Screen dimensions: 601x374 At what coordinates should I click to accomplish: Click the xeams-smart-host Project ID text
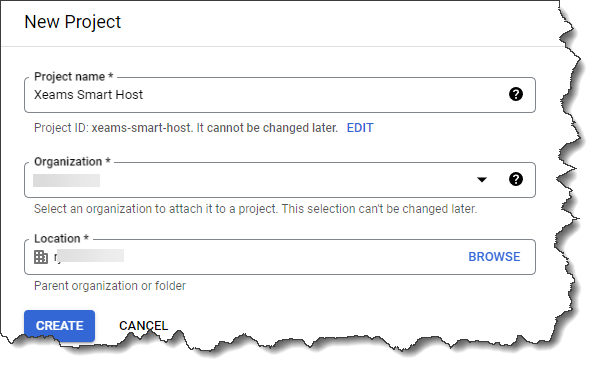(x=141, y=128)
